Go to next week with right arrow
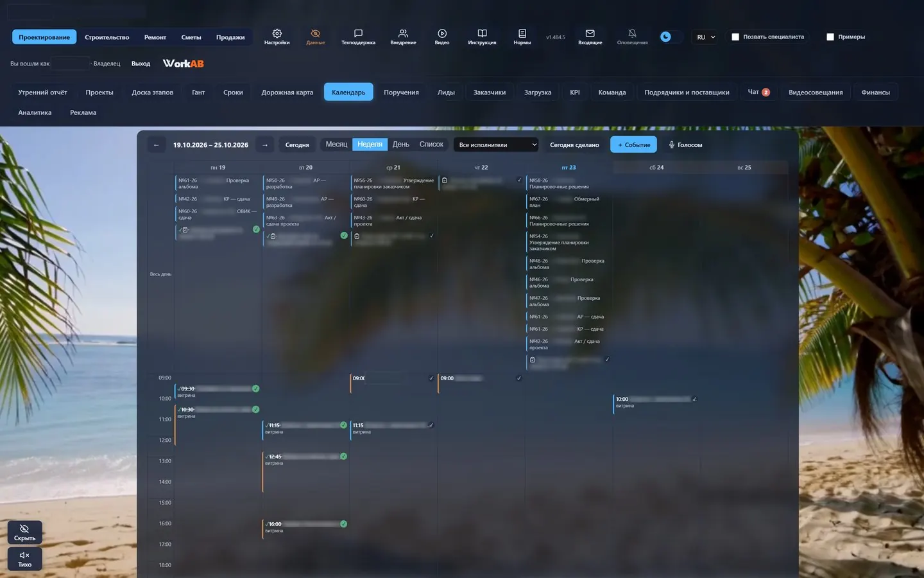Image resolution: width=924 pixels, height=578 pixels. click(265, 145)
